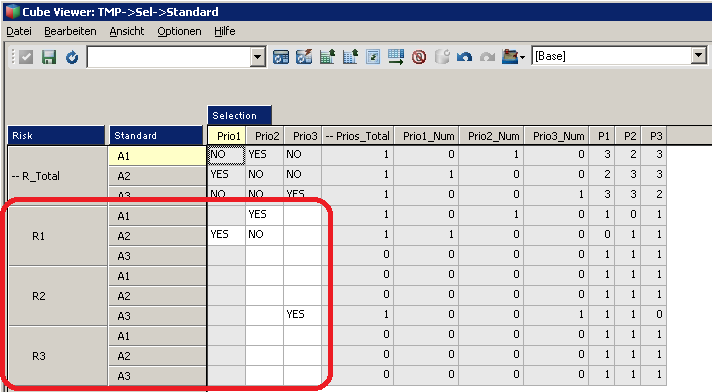Click the greyed-out cylinder database icon
Image resolution: width=712 pixels, height=392 pixels.
(x=442, y=57)
